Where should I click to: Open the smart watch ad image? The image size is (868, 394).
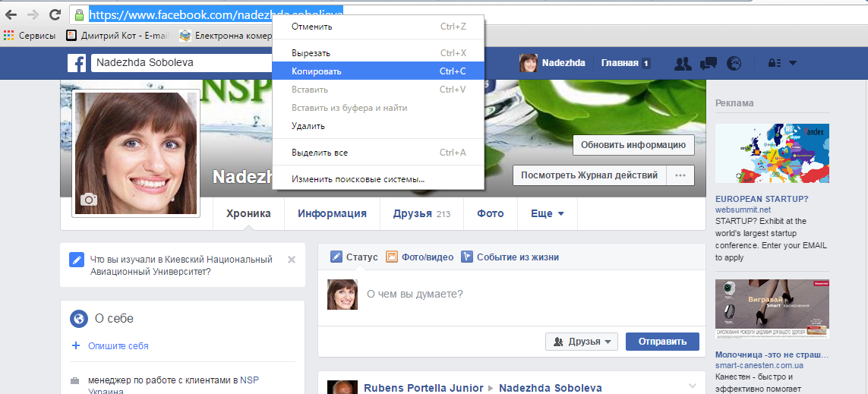click(x=772, y=308)
